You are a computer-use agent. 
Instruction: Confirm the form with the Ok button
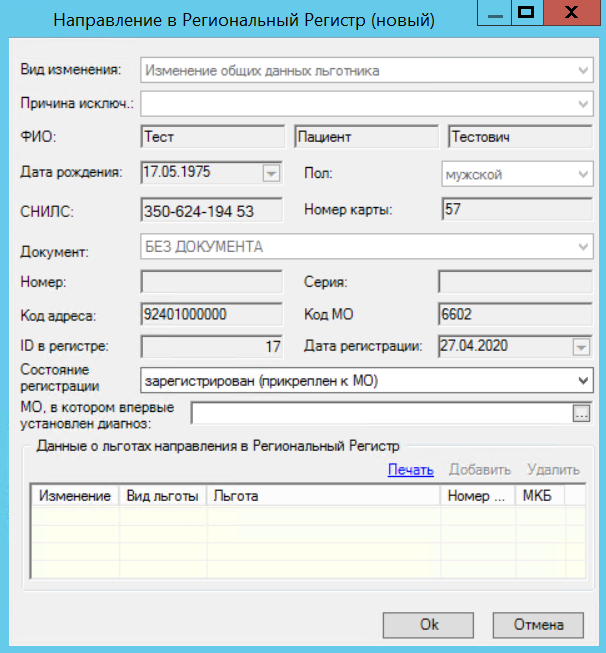click(x=428, y=625)
